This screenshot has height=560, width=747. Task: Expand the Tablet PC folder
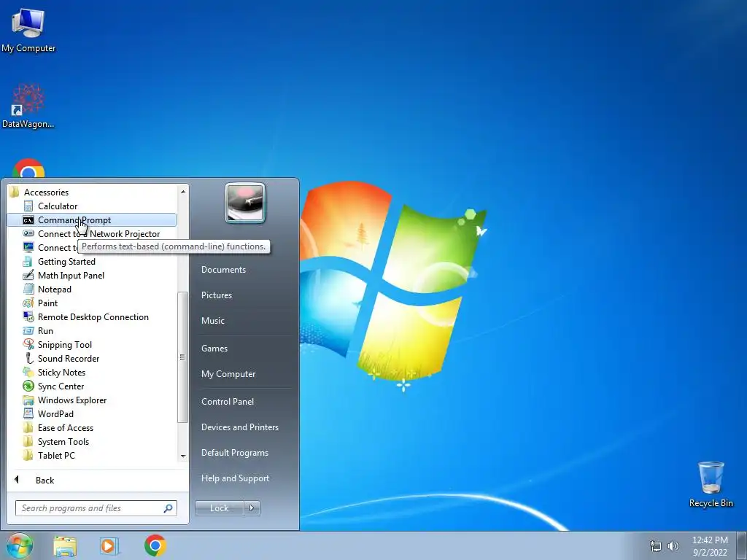click(x=91, y=455)
